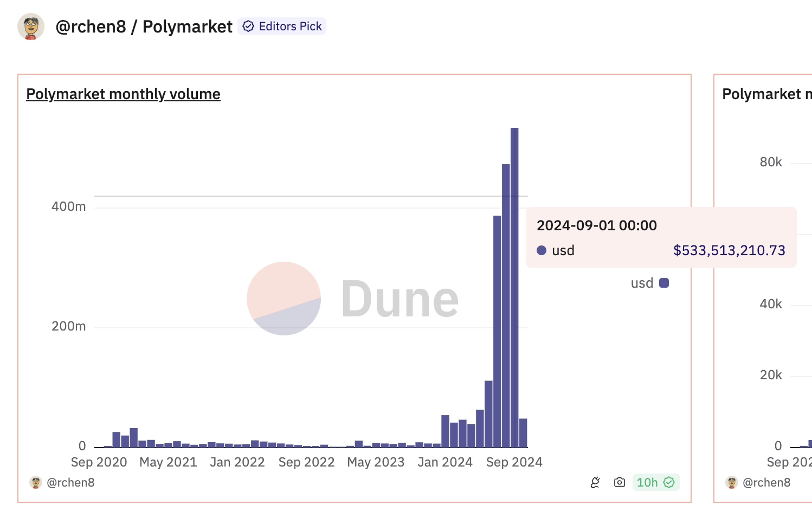Click the Jan 2024 x-axis label
Screen dimensions: 812x518
pos(445,462)
